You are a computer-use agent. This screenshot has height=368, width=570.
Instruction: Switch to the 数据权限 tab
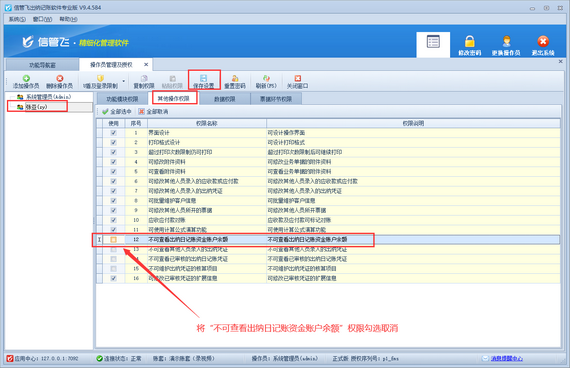(225, 99)
